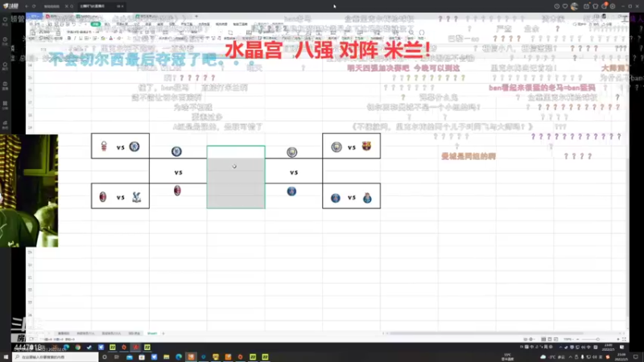This screenshot has height=362, width=644.
Task: Select the Chelsea logo in the top-left match box
Action: click(x=134, y=146)
